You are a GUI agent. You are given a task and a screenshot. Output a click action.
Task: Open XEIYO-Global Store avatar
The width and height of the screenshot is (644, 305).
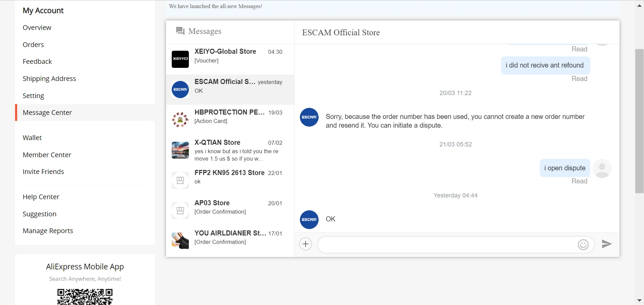click(180, 59)
